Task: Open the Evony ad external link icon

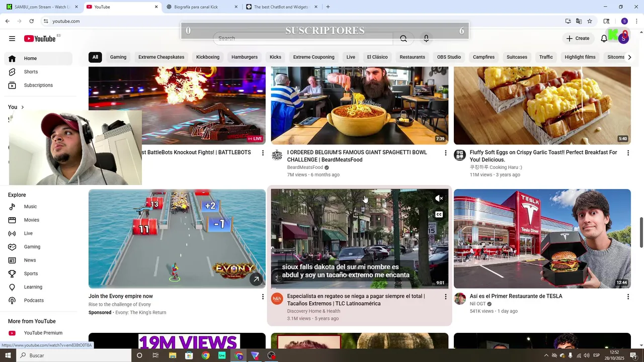Action: click(x=256, y=279)
